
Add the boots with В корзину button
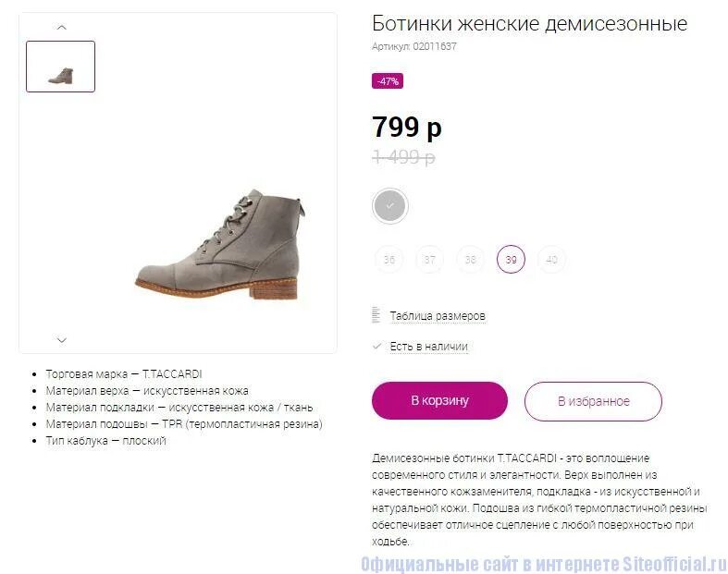pyautogui.click(x=439, y=400)
